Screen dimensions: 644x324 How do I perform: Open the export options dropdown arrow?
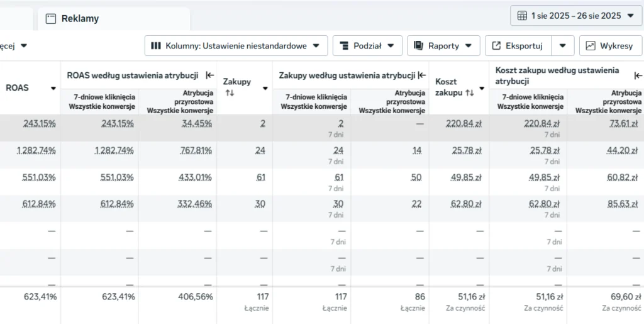coord(563,45)
